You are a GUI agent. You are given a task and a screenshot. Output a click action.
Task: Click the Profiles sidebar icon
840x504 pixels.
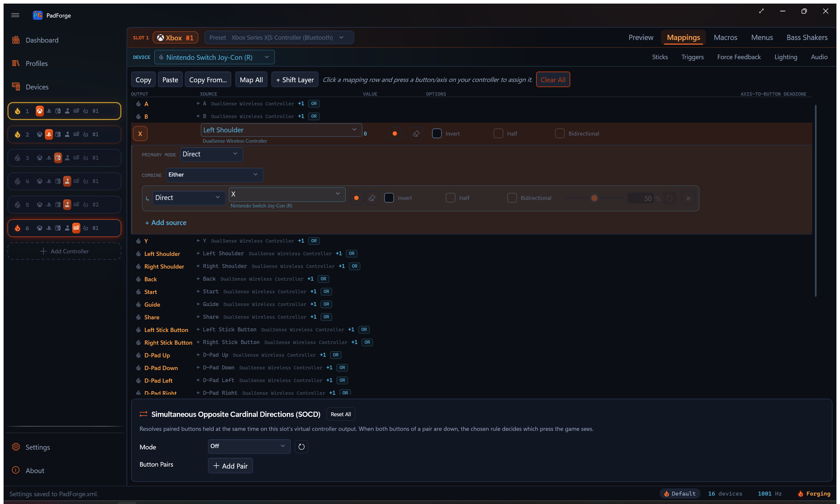(16, 63)
